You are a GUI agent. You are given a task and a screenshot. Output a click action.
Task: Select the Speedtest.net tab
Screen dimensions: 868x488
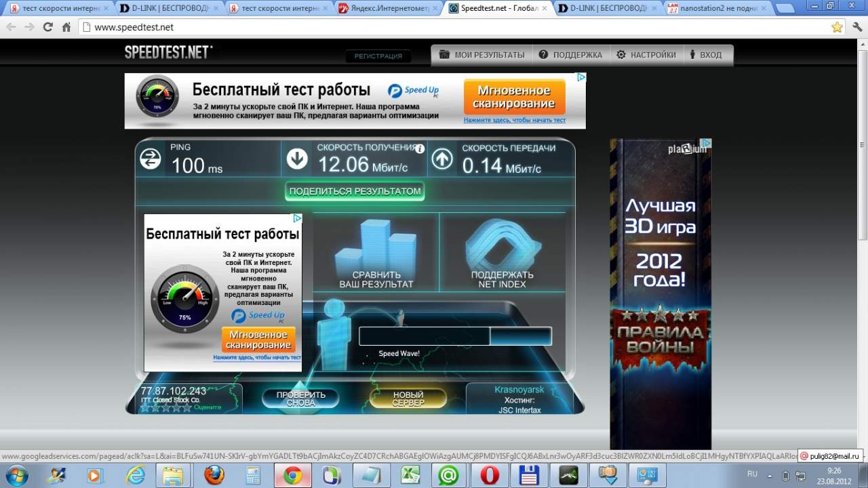pos(496,9)
